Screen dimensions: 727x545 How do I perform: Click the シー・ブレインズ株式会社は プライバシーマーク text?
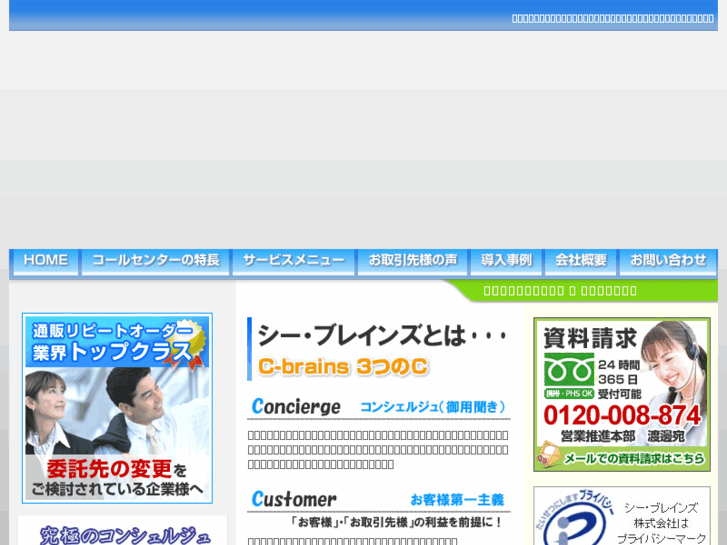661,524
